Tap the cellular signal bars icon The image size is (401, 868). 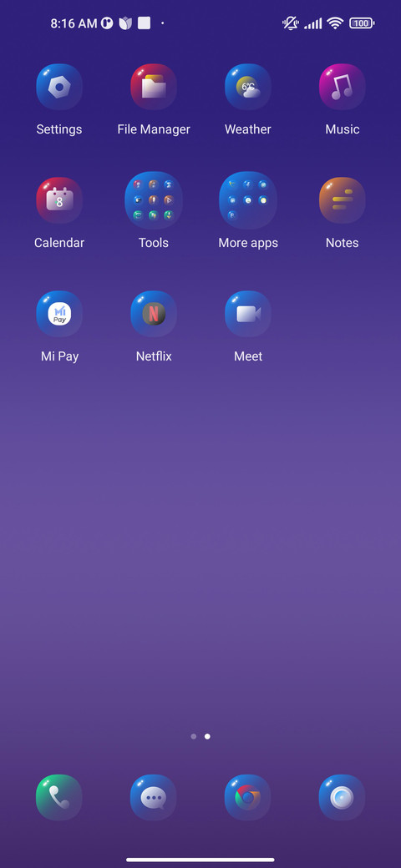pos(313,23)
